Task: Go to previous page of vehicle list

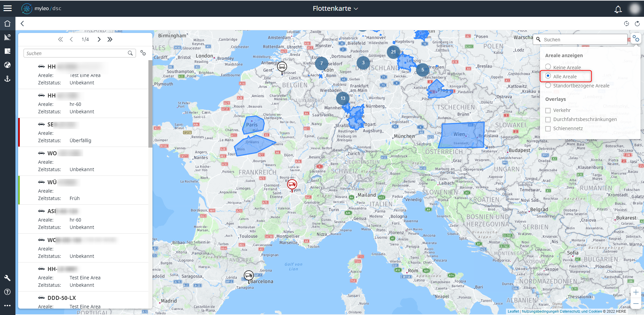Action: click(71, 39)
